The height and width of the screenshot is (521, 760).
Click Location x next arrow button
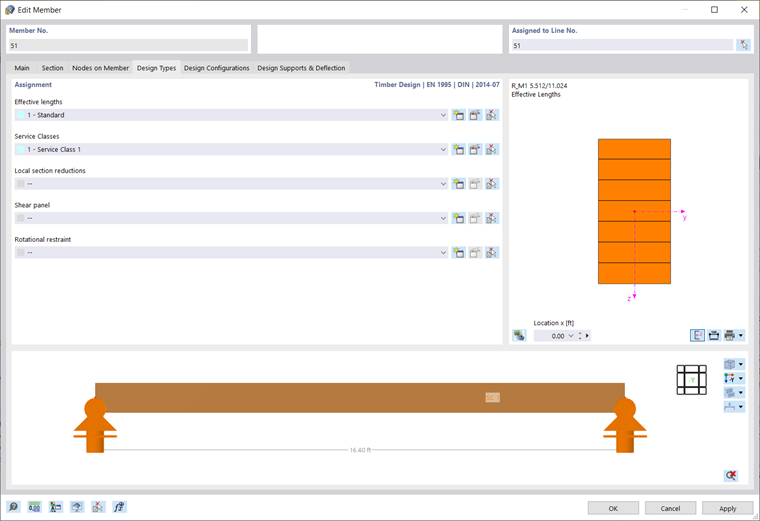click(x=587, y=336)
